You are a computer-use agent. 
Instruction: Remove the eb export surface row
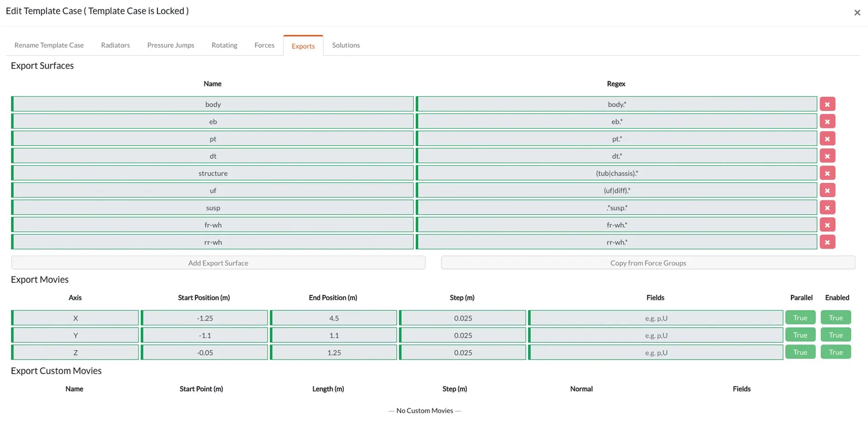point(827,121)
